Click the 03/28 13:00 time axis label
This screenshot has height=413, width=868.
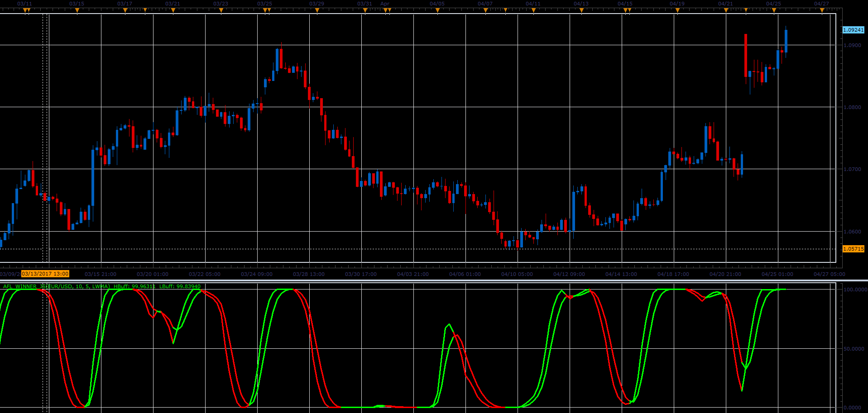[309, 274]
